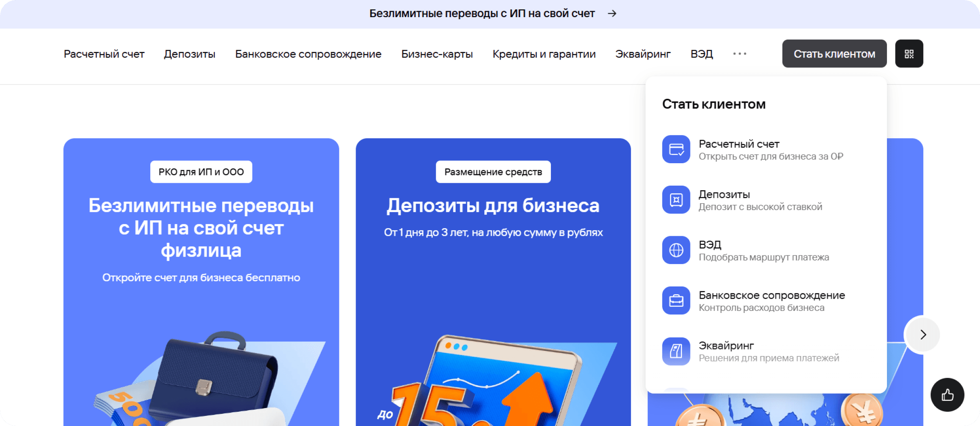This screenshot has width=980, height=426.
Task: Open the QR code icon button
Action: tap(909, 53)
